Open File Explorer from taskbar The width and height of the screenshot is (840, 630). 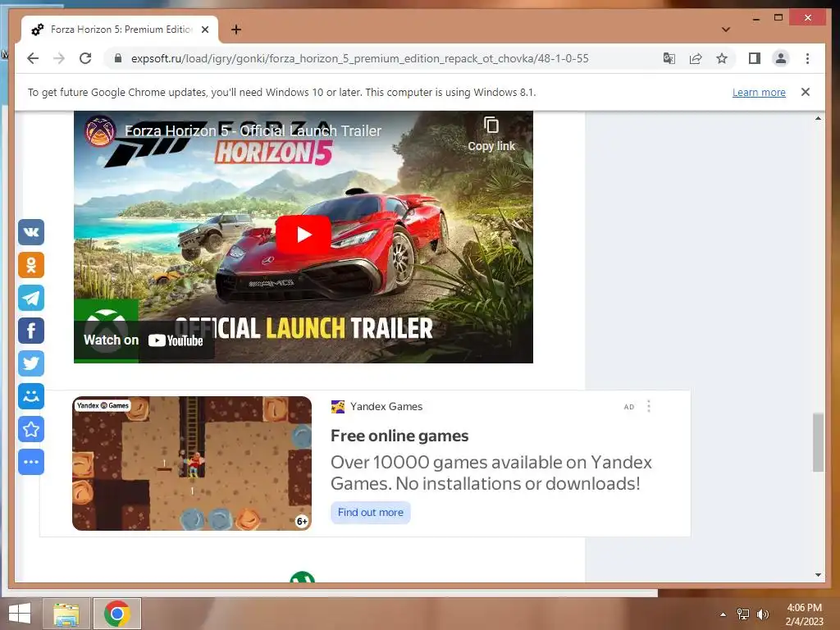pyautogui.click(x=66, y=614)
